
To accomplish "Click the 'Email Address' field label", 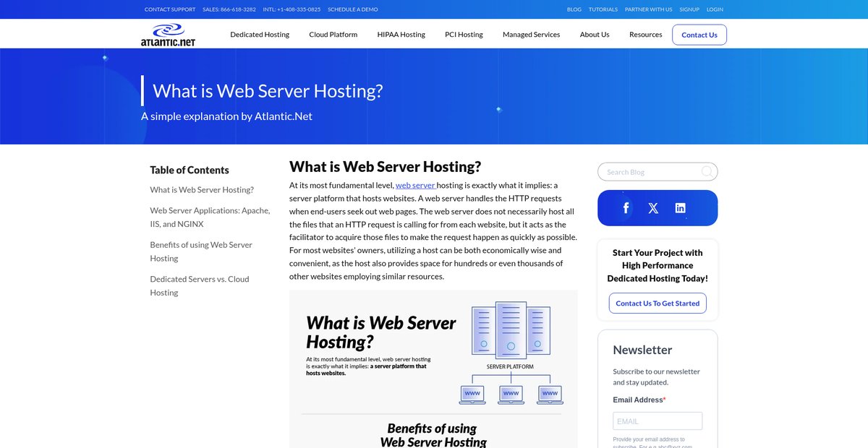I will pyautogui.click(x=639, y=400).
